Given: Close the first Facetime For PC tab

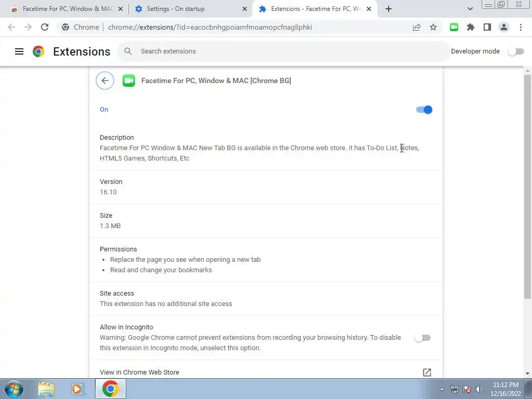Looking at the screenshot, I should coord(121,9).
